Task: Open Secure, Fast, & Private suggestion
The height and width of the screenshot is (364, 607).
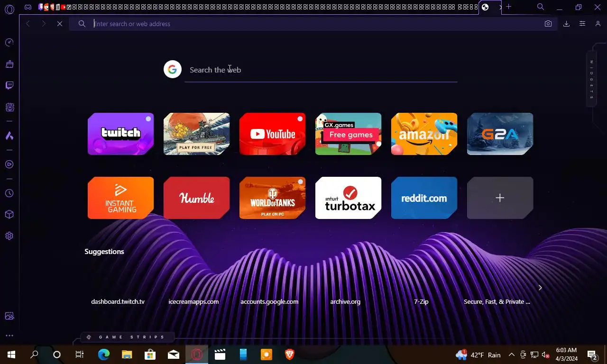Action: pos(497,301)
